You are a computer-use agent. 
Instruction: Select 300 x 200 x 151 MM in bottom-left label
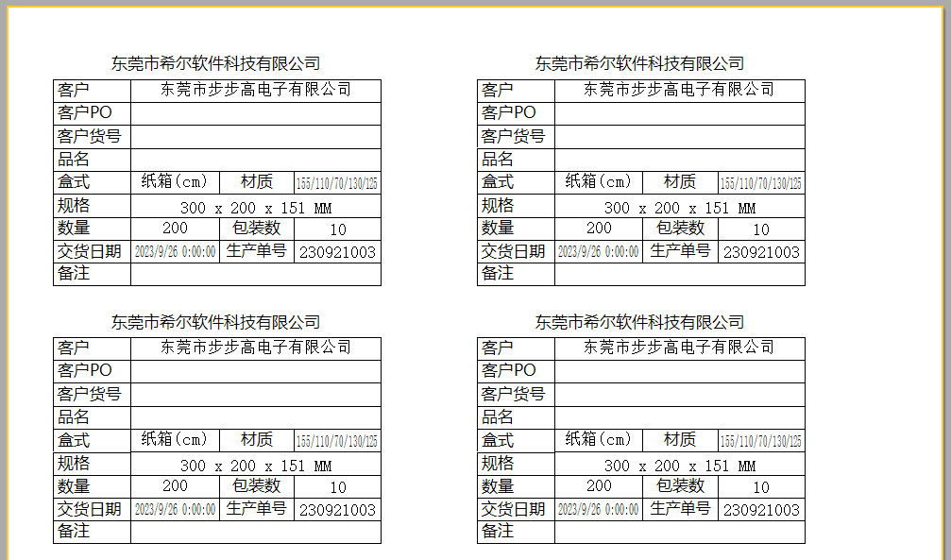256,466
